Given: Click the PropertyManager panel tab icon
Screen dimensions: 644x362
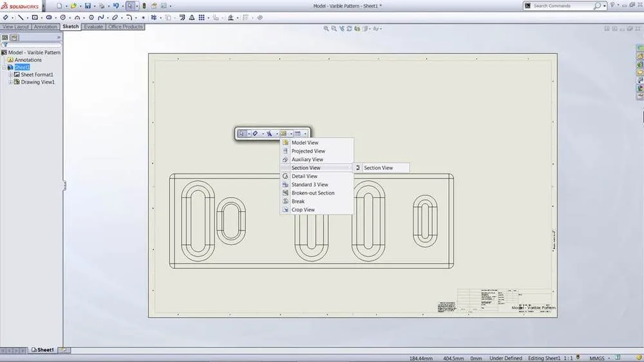Looking at the screenshot, I should [x=14, y=37].
